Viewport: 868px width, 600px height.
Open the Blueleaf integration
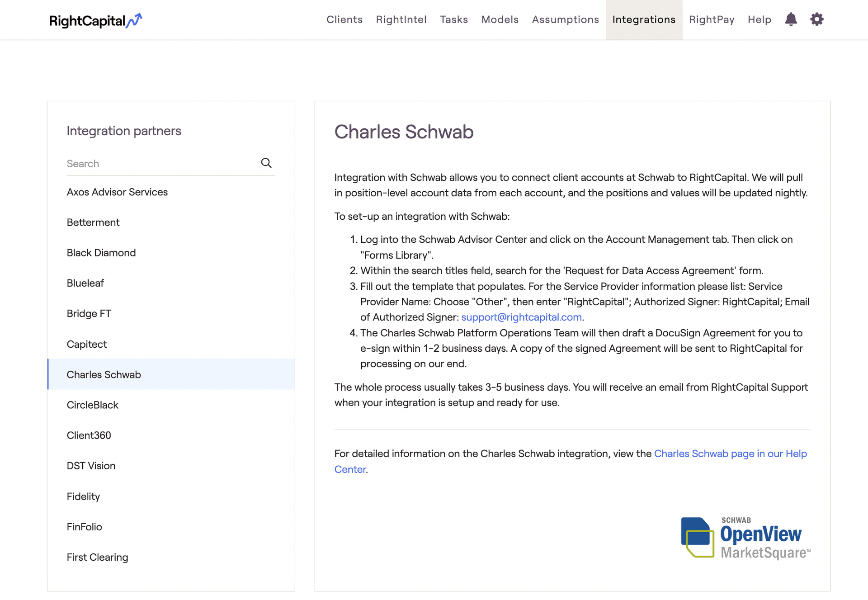(171, 283)
